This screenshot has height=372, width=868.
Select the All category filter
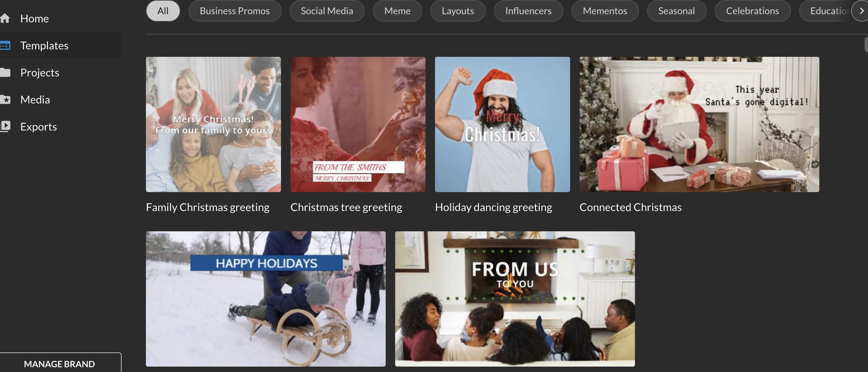(x=163, y=11)
